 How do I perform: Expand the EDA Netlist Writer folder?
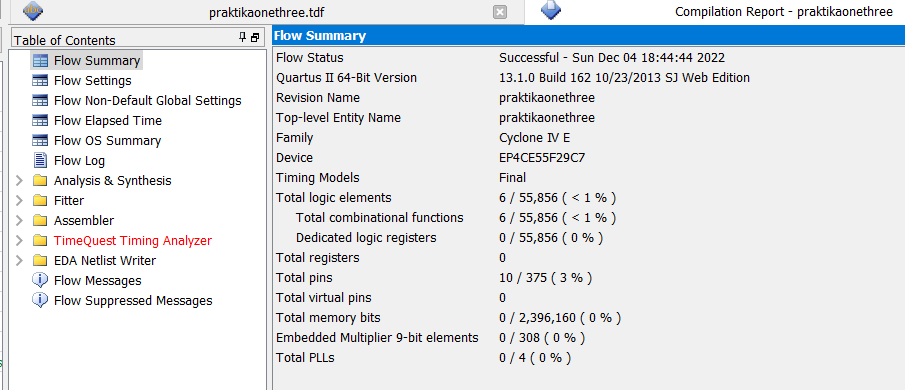[x=19, y=261]
